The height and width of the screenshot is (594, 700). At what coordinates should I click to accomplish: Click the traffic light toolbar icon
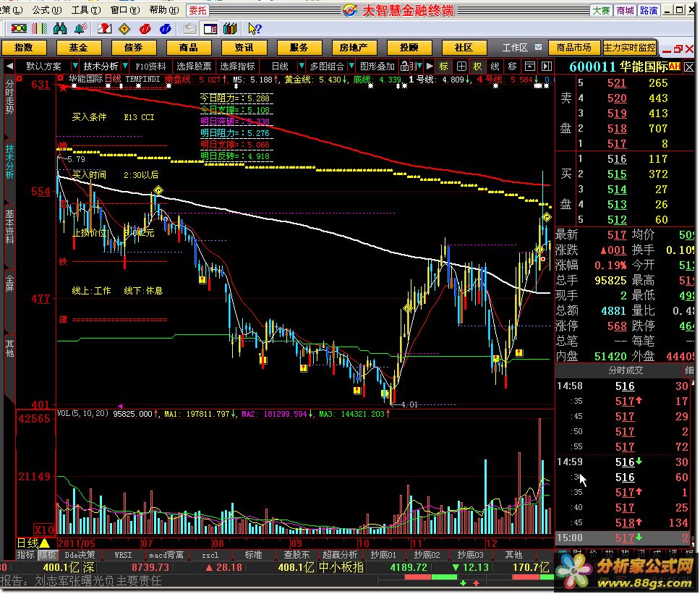point(19,29)
